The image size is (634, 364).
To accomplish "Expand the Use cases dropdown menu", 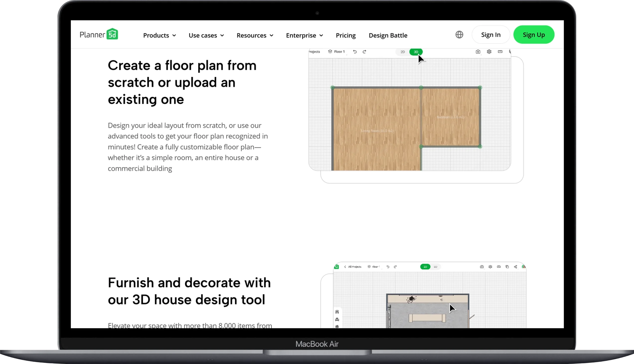I will pos(206,35).
